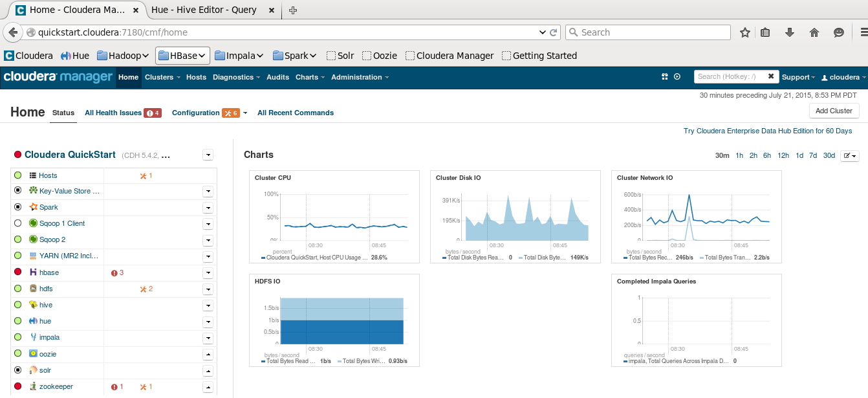Open the Support menu
This screenshot has width=868, height=398.
click(798, 77)
